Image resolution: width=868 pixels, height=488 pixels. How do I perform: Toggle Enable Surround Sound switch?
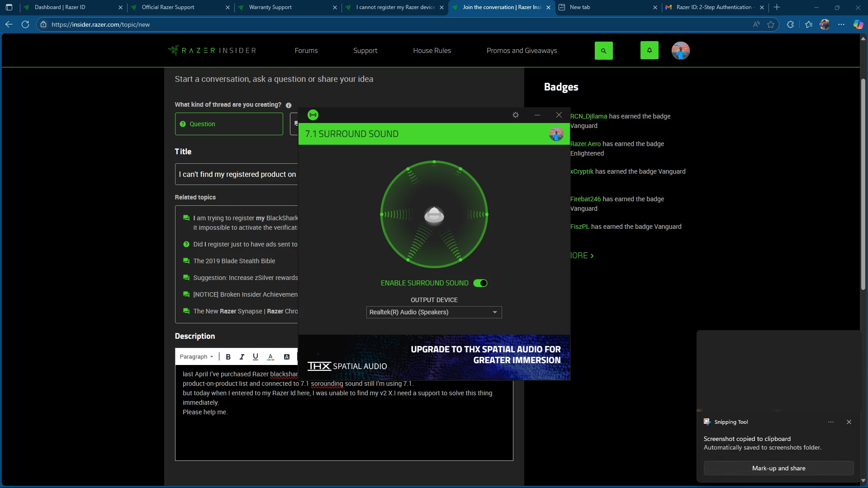coord(480,283)
